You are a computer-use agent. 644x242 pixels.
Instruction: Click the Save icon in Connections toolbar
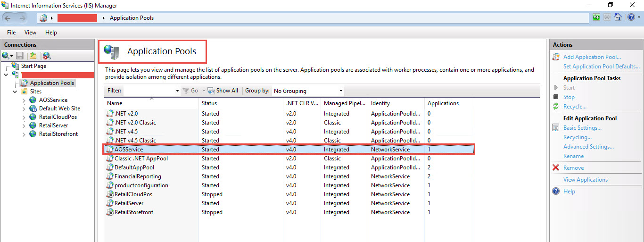(x=20, y=56)
